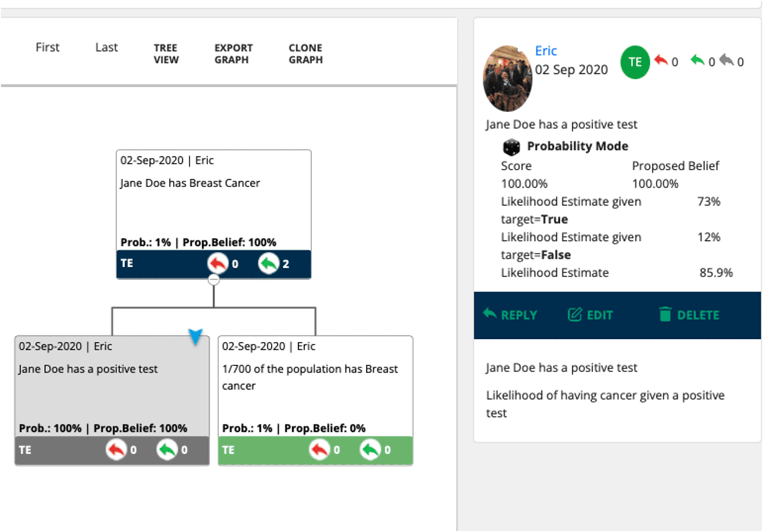The image size is (763, 532).
Task: Click 'Likelihood of having cancer given a positive test'
Action: point(605,404)
